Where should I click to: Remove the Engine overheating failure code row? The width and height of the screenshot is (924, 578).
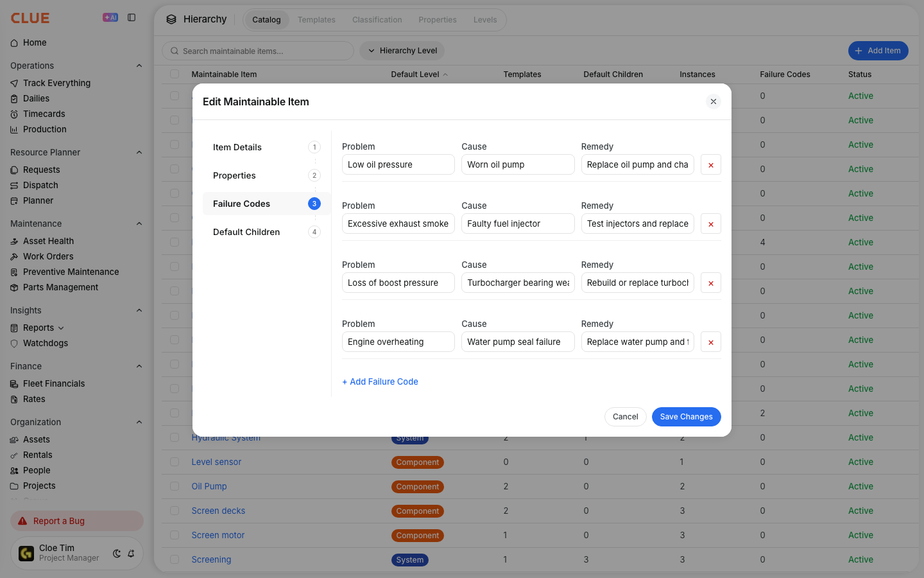[710, 342]
